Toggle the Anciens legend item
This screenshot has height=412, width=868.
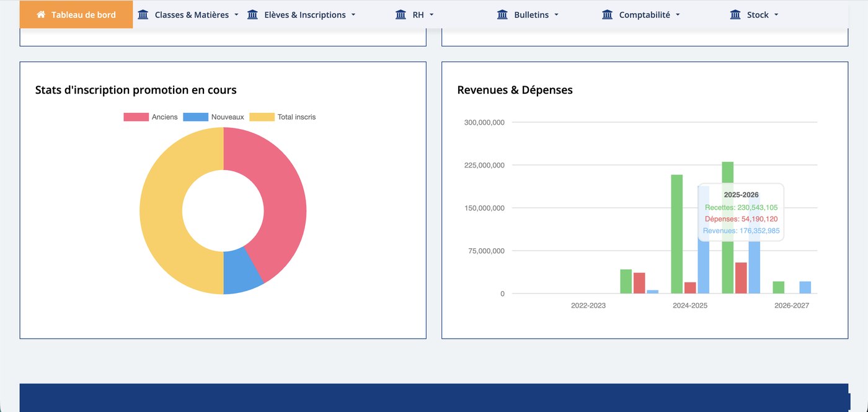pyautogui.click(x=151, y=117)
